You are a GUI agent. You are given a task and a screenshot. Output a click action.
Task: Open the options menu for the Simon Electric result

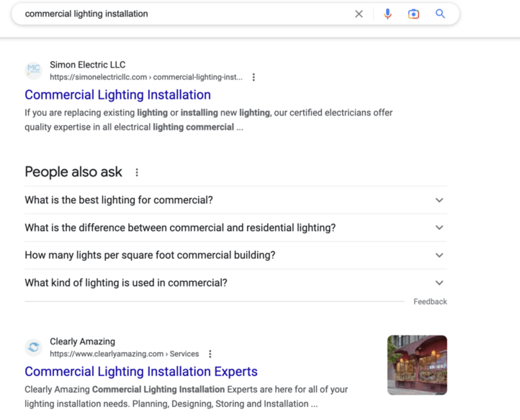point(254,77)
